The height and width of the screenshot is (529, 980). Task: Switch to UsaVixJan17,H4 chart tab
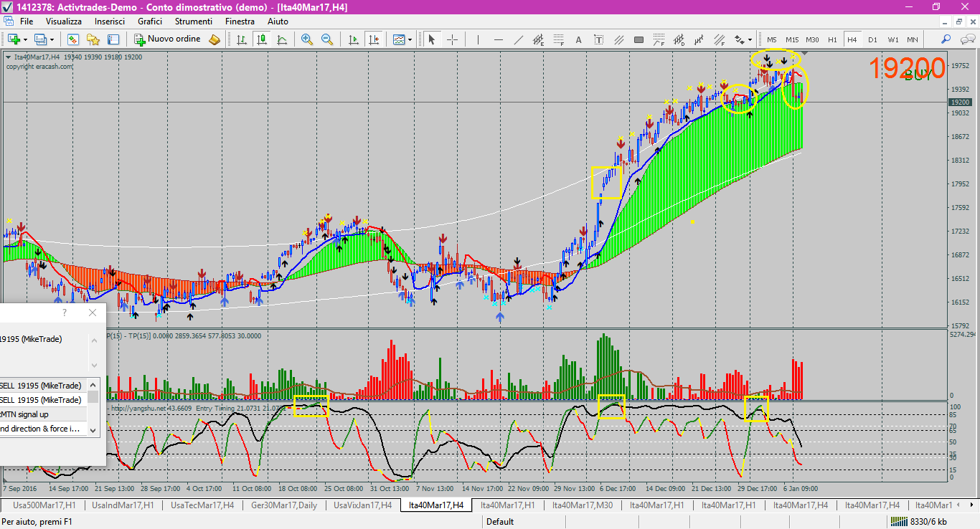[x=362, y=505]
